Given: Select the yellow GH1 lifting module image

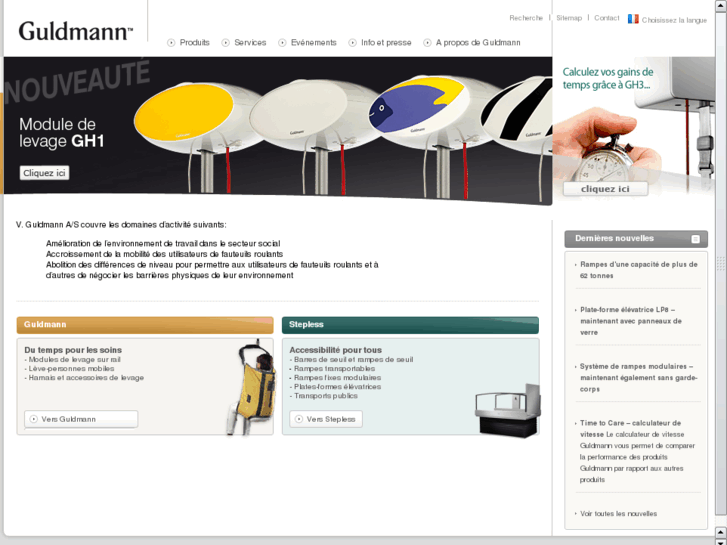Looking at the screenshot, I should [x=184, y=113].
